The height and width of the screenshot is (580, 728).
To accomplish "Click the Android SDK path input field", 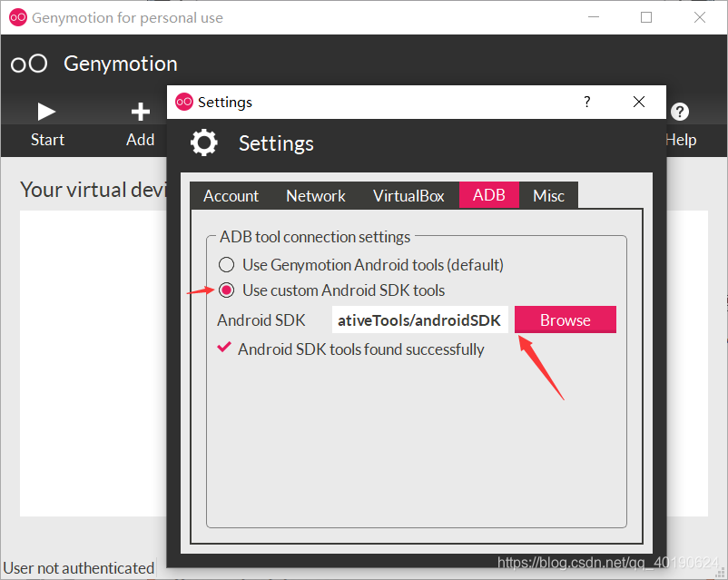I will coord(419,319).
